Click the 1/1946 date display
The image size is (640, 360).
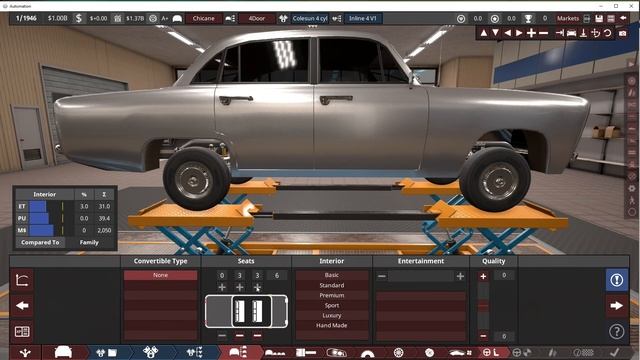26,18
